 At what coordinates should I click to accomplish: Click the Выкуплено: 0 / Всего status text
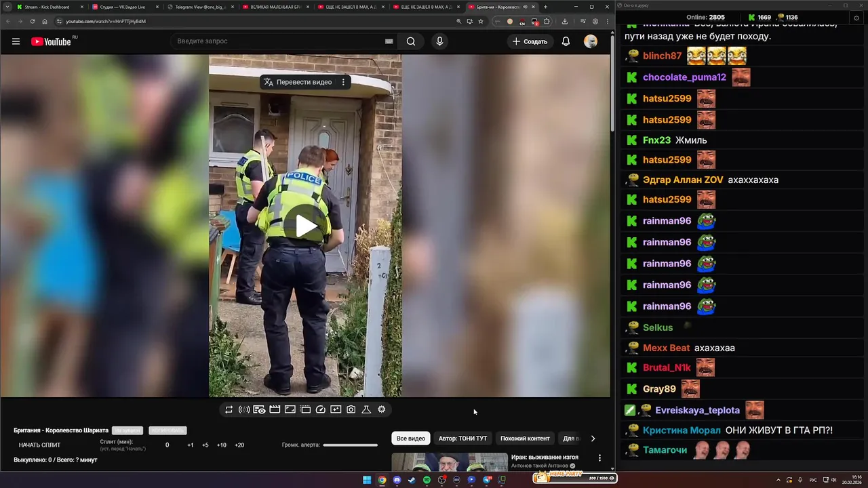[56, 460]
